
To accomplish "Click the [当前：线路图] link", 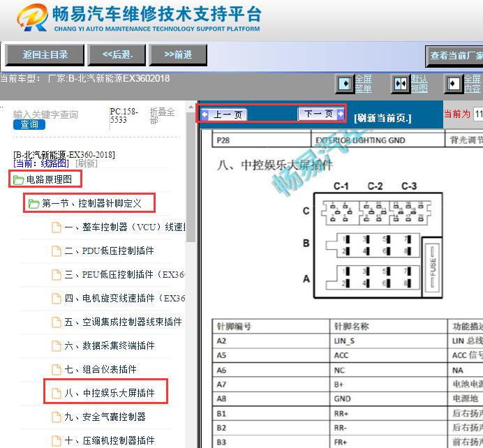I will point(41,163).
